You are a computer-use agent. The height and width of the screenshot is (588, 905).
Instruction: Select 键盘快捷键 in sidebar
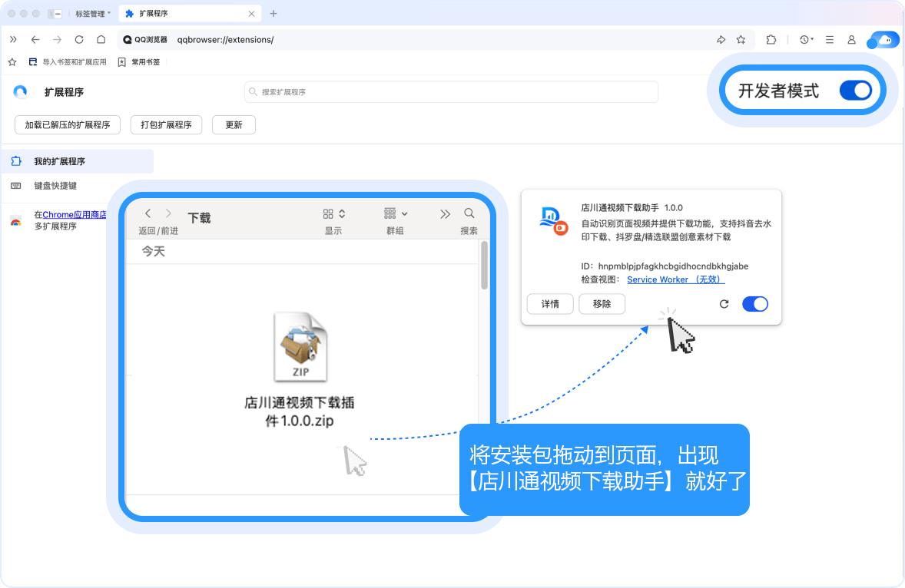pos(55,186)
